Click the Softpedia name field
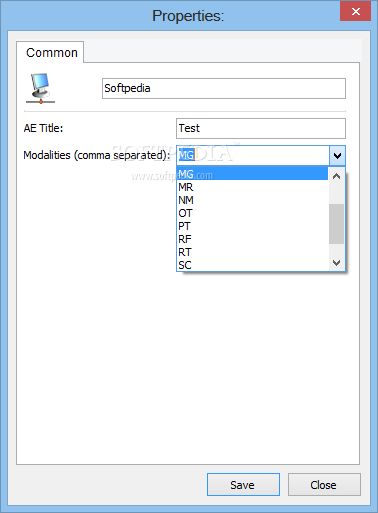The width and height of the screenshot is (378, 513). pos(224,88)
